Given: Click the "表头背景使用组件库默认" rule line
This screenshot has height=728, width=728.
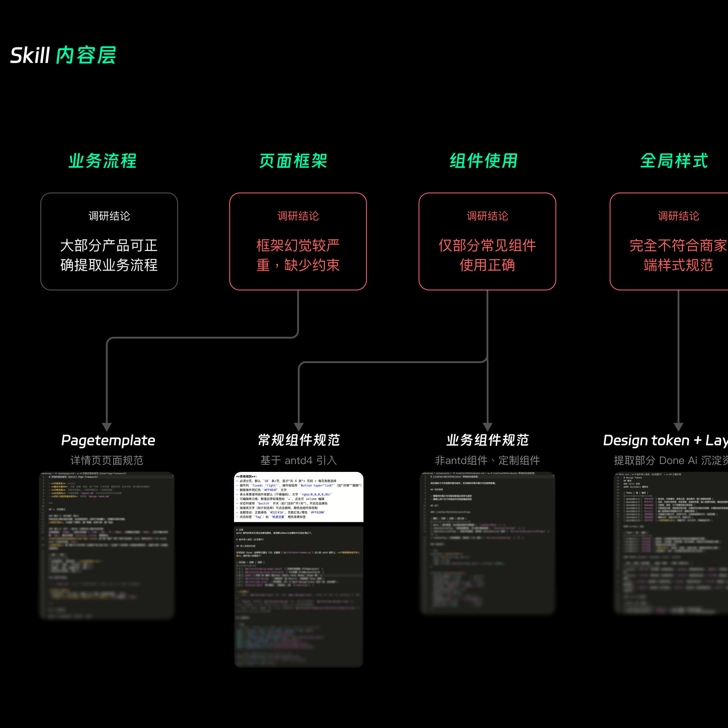Looking at the screenshot, I should pyautogui.click(x=285, y=495).
